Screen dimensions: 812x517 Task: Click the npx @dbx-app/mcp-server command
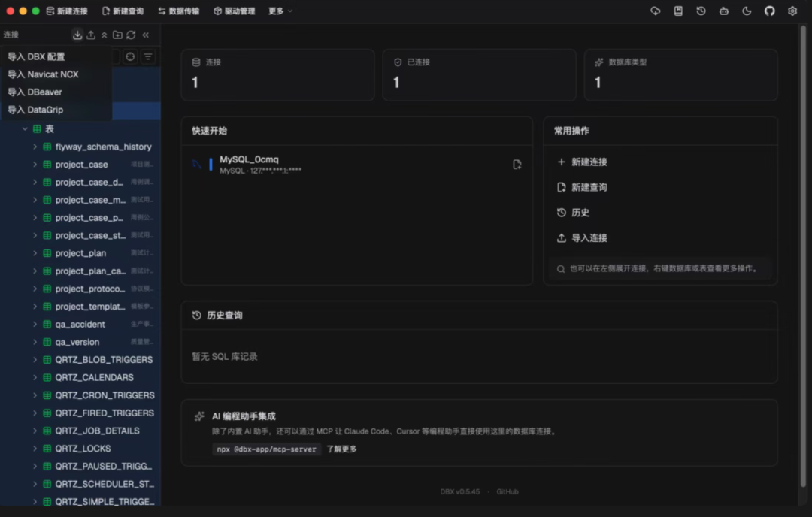click(x=266, y=449)
